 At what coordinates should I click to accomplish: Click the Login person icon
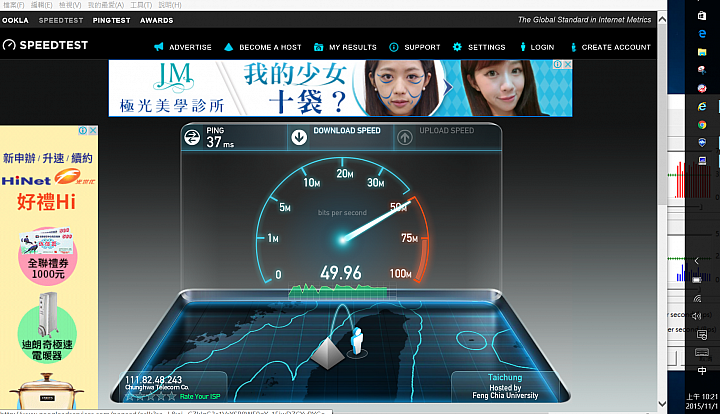(x=523, y=47)
